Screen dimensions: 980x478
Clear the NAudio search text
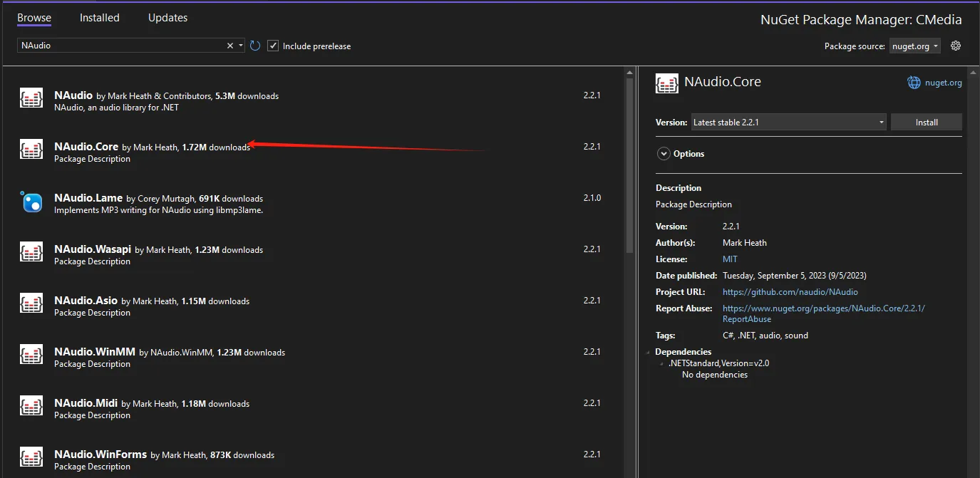tap(230, 46)
